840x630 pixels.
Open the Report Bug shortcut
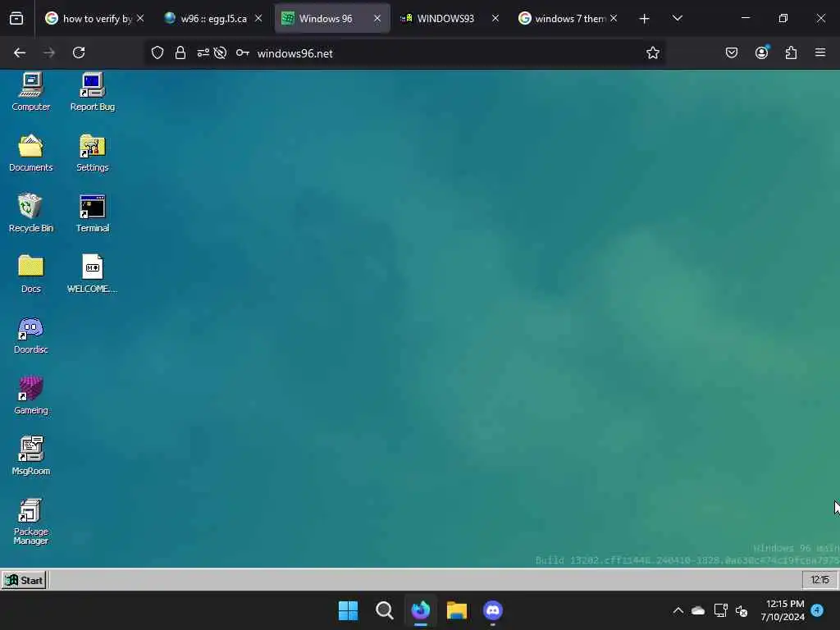[x=92, y=91]
